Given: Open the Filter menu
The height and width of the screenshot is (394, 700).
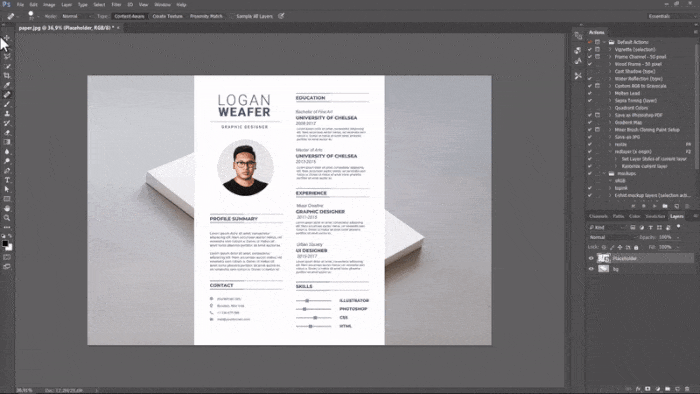Looking at the screenshot, I should point(116,4).
